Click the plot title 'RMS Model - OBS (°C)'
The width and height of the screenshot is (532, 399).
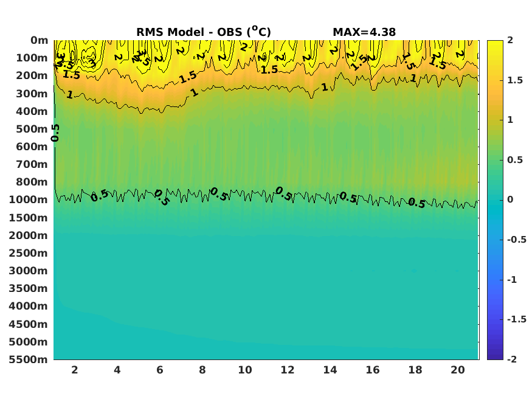[204, 32]
